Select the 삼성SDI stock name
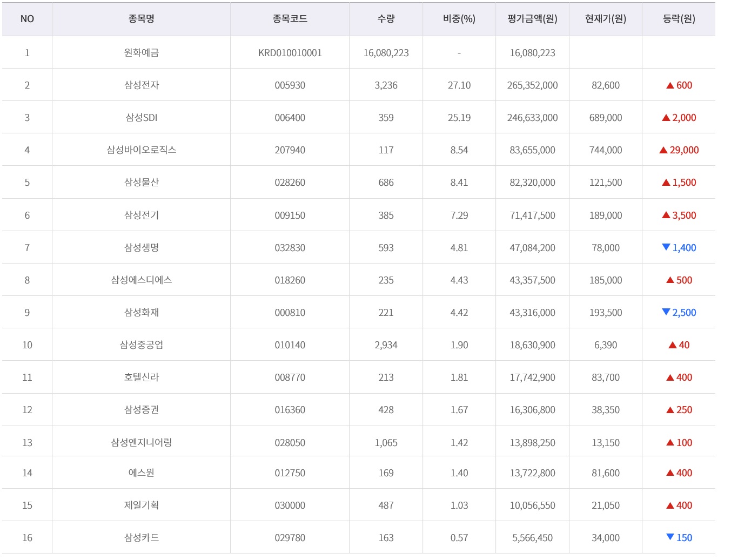 141,117
